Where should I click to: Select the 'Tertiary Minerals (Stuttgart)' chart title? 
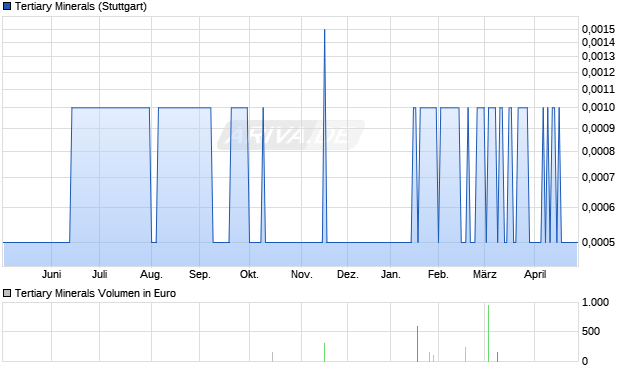(81, 7)
